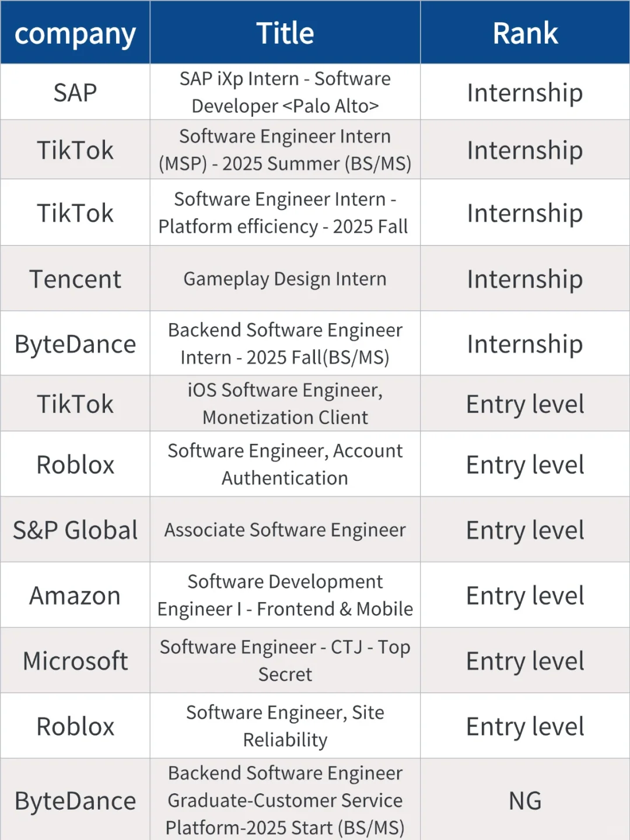Screen dimensions: 630x840
Task: Select the SAP company cell
Action: tap(75, 92)
